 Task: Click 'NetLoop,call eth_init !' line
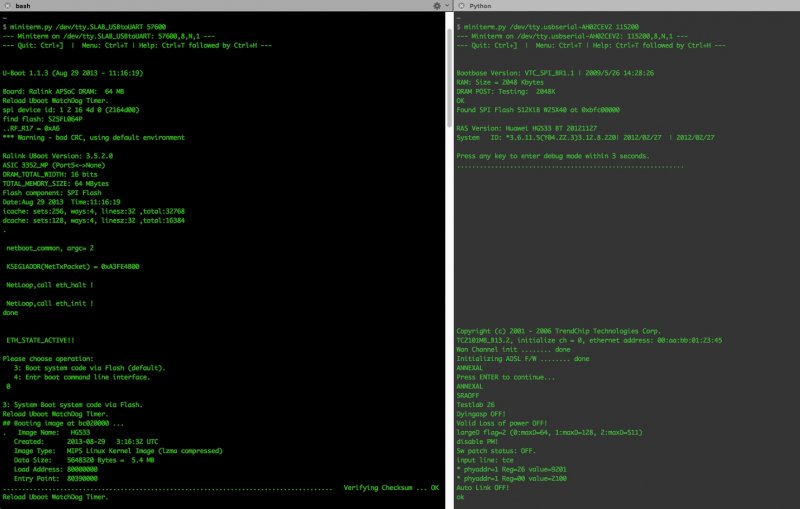pyautogui.click(x=50, y=303)
